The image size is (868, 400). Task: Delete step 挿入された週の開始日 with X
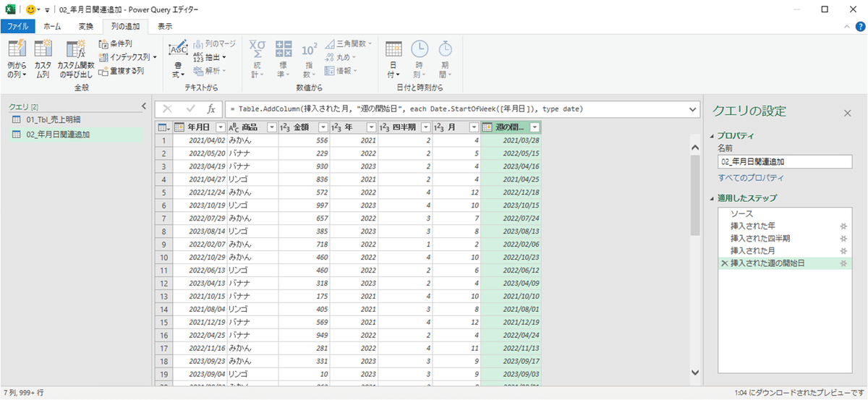(724, 264)
